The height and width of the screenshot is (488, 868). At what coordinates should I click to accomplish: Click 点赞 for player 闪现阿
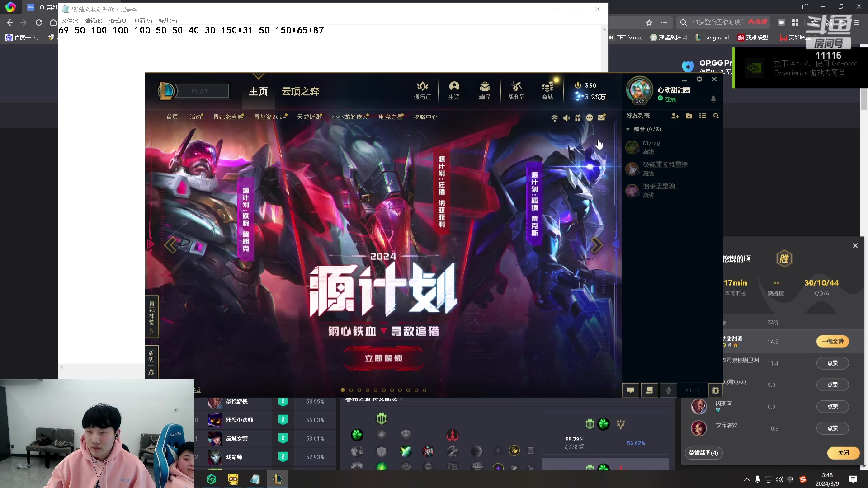(x=832, y=407)
